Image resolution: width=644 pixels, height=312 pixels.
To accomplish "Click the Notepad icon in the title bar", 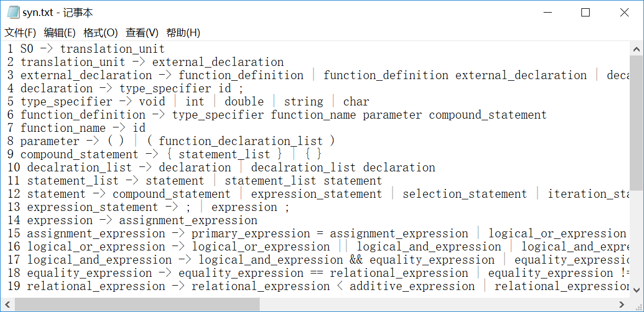I will pos(13,13).
